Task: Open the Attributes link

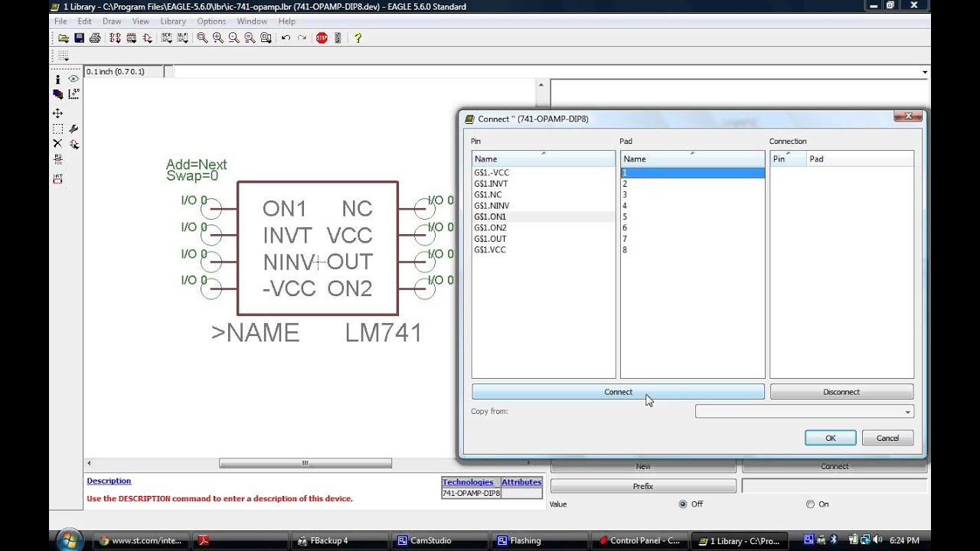Action: click(x=521, y=482)
